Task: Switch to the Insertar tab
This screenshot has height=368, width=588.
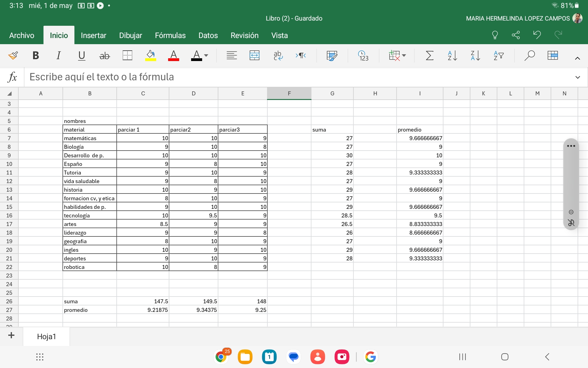Action: pyautogui.click(x=93, y=36)
